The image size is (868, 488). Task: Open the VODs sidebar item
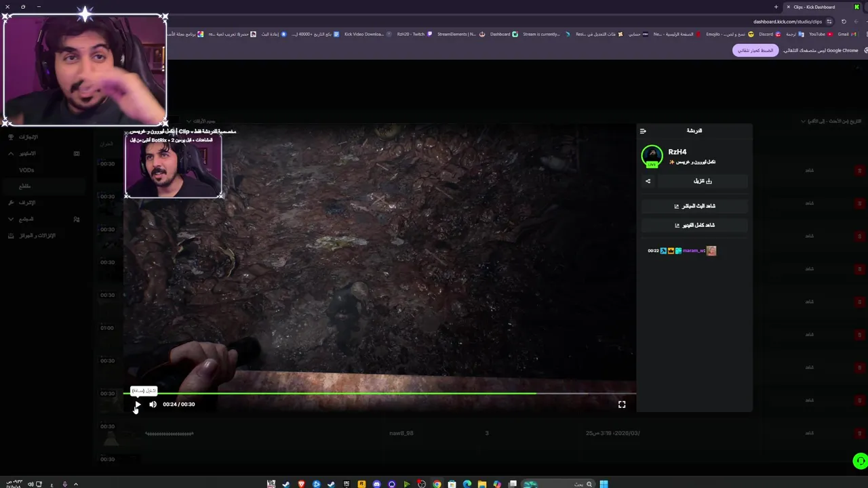27,170
